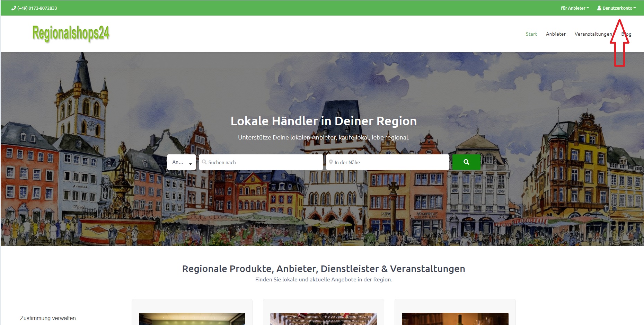Click the map pin icon in location field
644x325 pixels.
click(331, 162)
